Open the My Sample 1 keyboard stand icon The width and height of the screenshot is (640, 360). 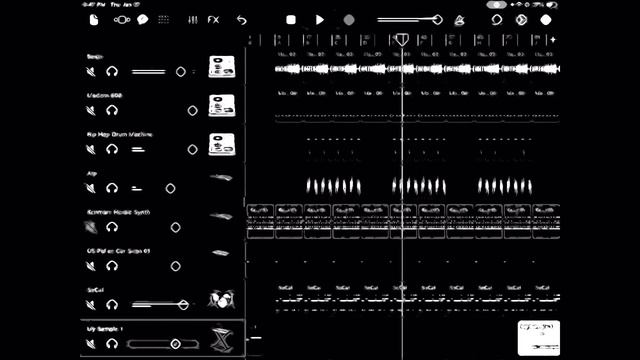pyautogui.click(x=222, y=340)
